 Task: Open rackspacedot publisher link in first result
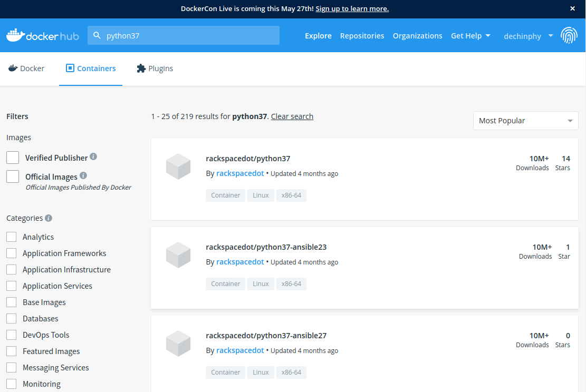[240, 173]
